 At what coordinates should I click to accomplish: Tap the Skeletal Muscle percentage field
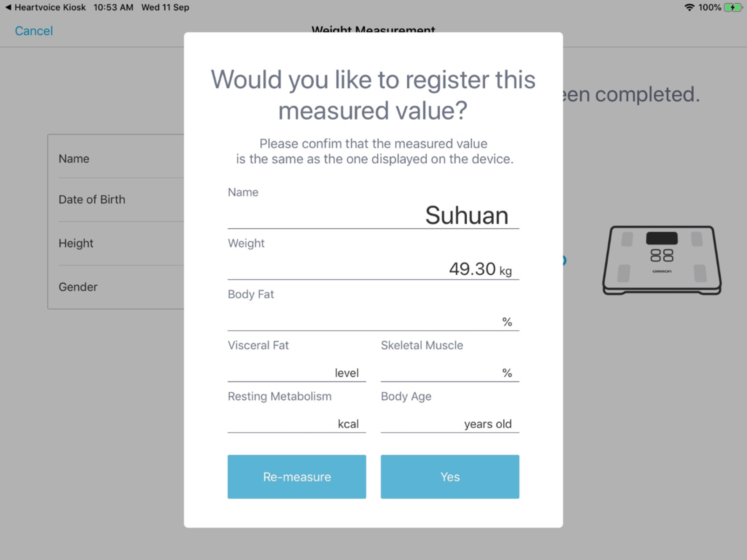point(450,372)
